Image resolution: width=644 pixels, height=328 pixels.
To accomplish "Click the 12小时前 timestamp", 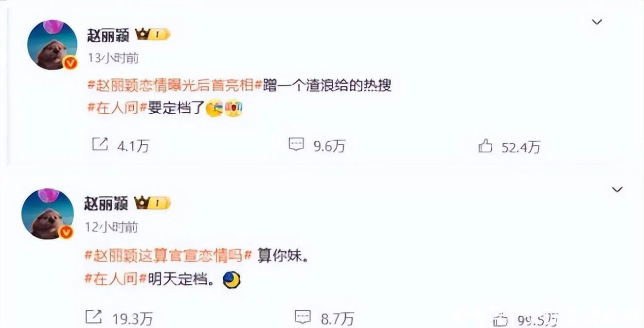I will 112,227.
